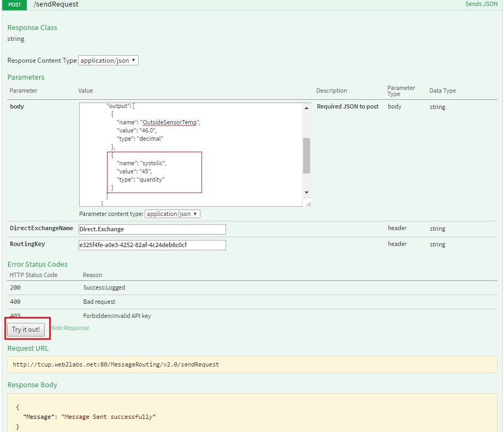Click the Forbidden:Invalid API key text
Screen dimensions: 504x432
117,316
